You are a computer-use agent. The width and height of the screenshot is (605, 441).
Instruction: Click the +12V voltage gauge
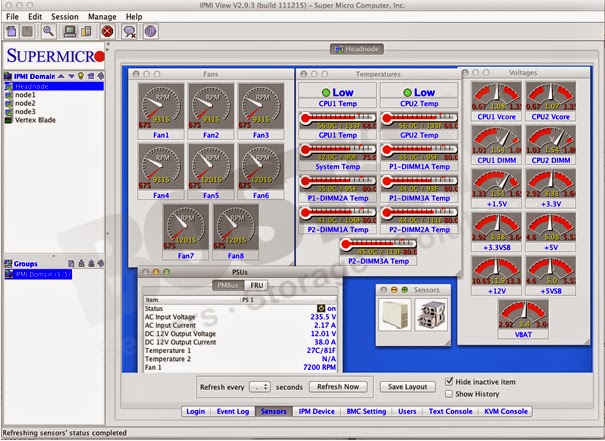click(x=497, y=270)
